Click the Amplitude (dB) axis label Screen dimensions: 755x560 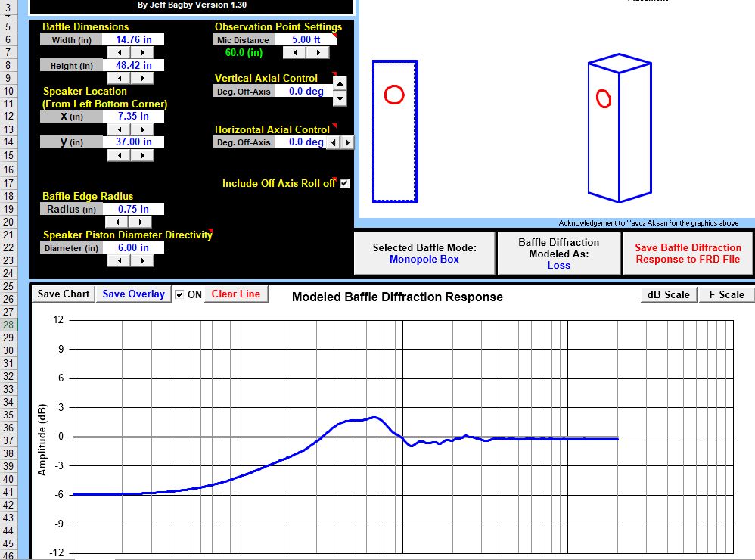click(x=42, y=440)
